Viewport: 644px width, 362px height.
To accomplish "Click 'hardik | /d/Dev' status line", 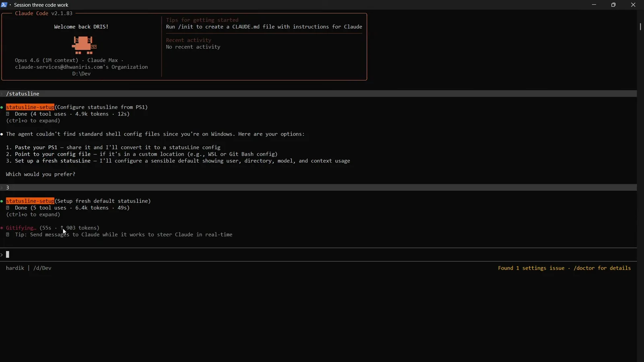I will click(x=29, y=268).
